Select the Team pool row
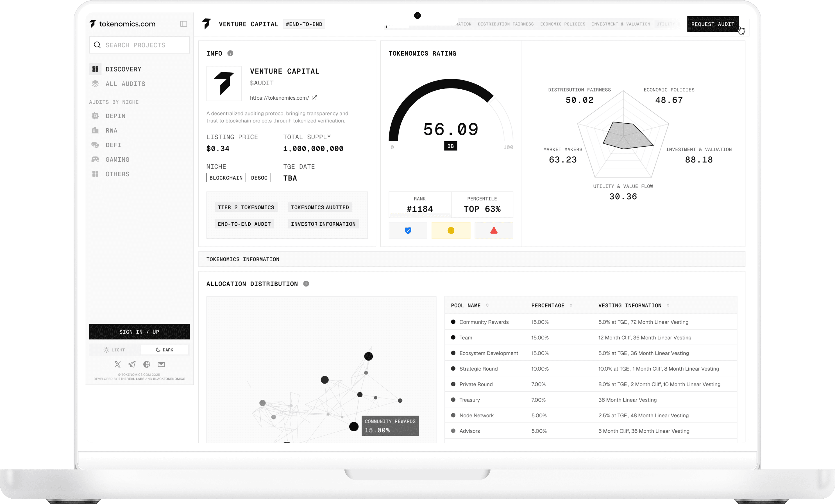 [x=591, y=337]
